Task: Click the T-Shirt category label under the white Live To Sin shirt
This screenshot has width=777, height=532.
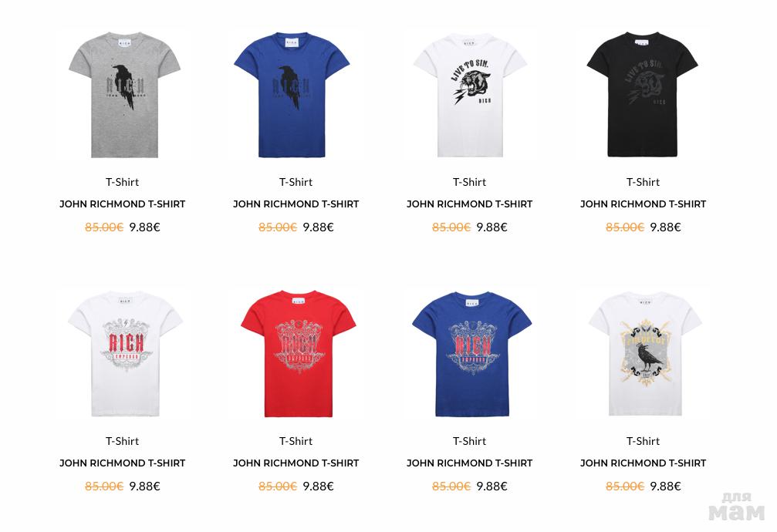Action: click(x=469, y=182)
